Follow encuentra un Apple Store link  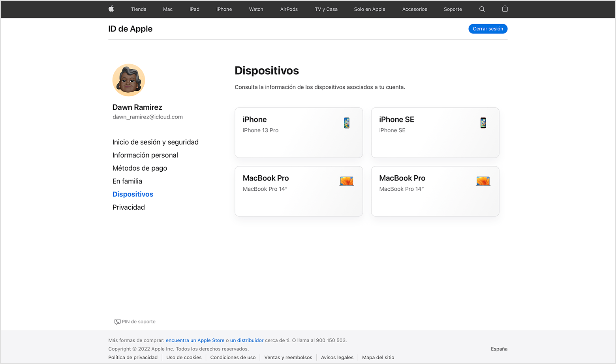(195, 340)
